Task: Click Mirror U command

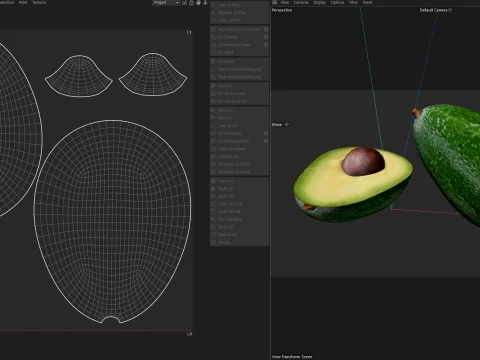Action: (x=239, y=110)
